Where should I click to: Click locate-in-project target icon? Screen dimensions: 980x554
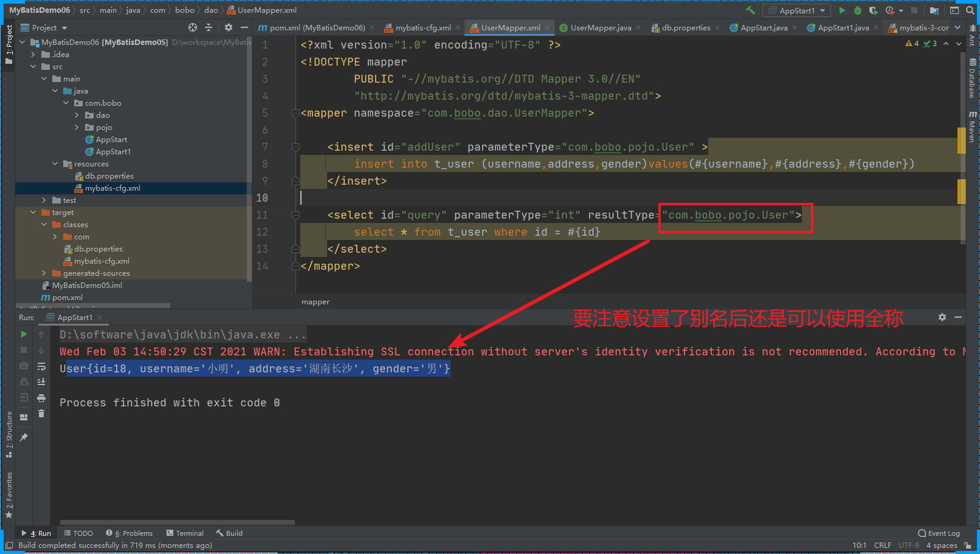pos(193,27)
